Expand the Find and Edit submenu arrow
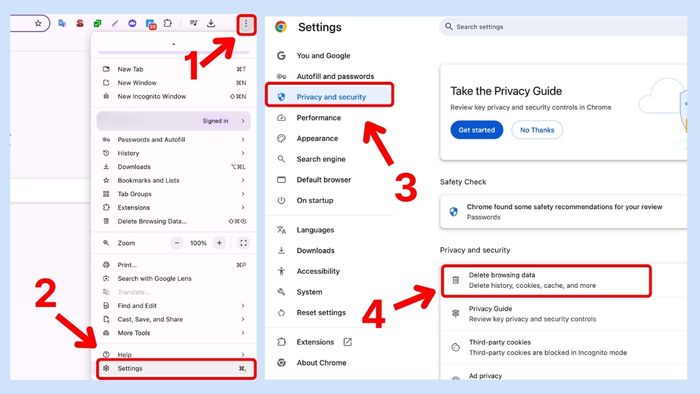700x394 pixels. click(243, 306)
